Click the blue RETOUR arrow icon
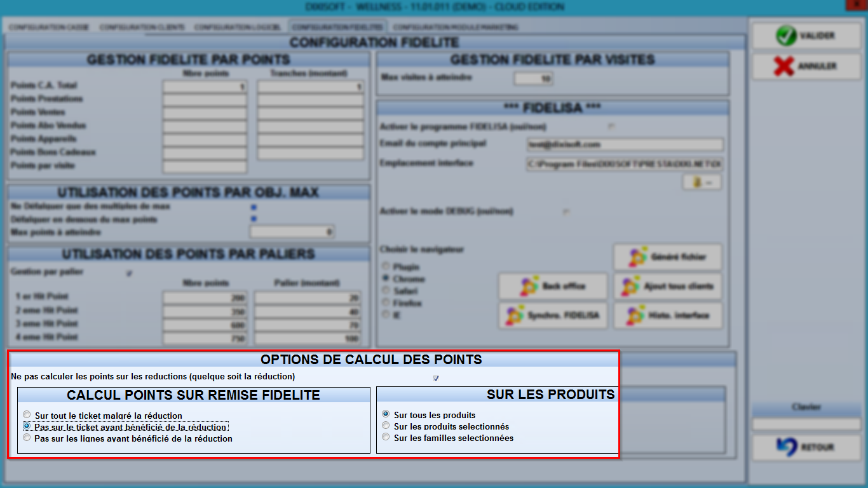This screenshot has height=488, width=868. (787, 447)
